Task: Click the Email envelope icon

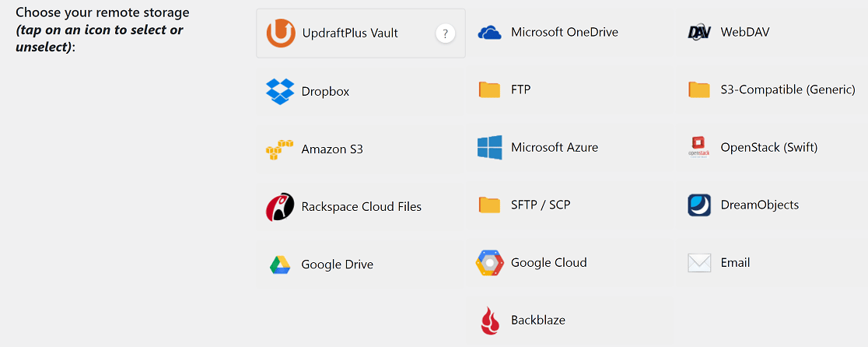Action: pyautogui.click(x=699, y=263)
